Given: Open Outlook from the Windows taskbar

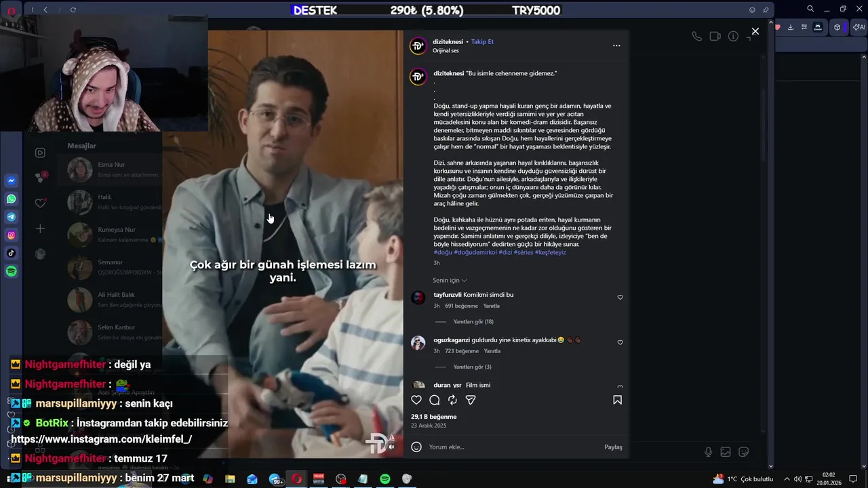Looking at the screenshot, I should 252,479.
